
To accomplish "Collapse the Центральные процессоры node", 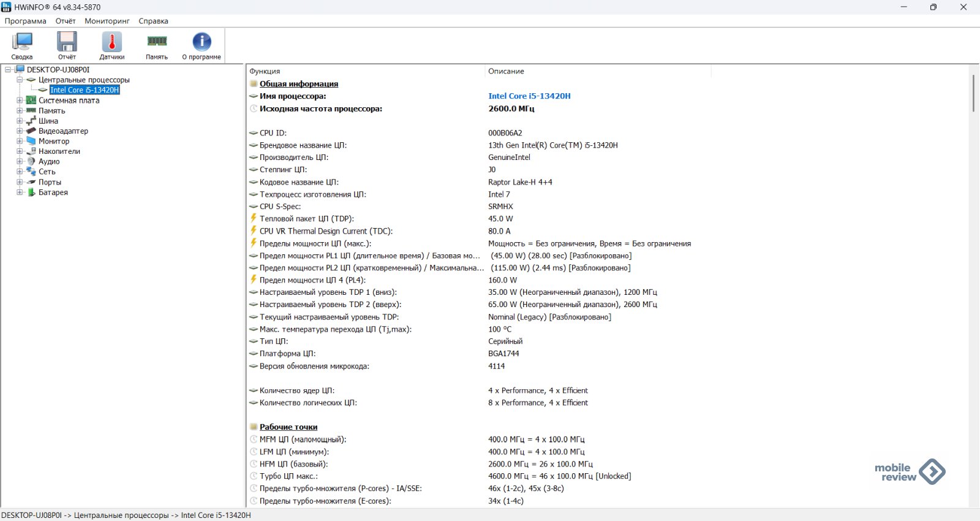I will (20, 80).
